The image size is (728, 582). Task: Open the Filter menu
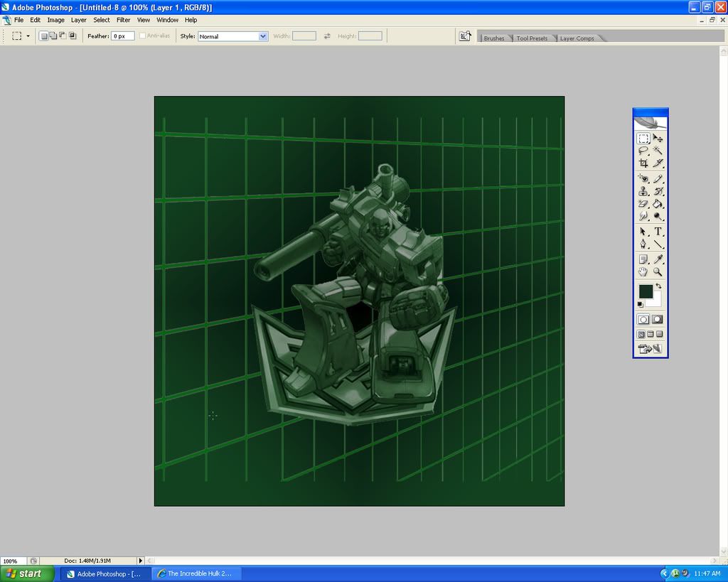124,20
